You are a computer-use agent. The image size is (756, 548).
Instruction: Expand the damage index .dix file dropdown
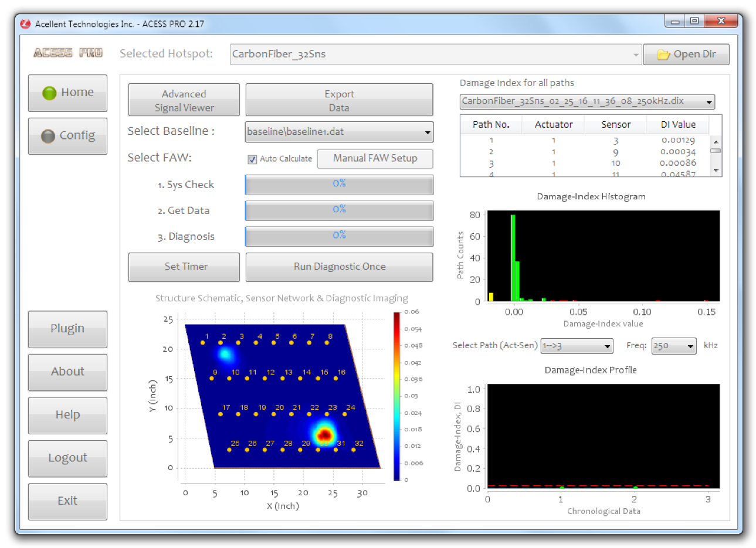click(x=708, y=101)
